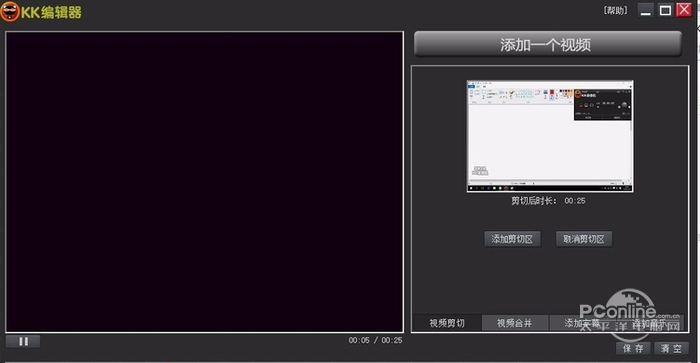Click the KK编辑器 logo icon
Image resolution: width=700 pixels, height=363 pixels.
tap(10, 12)
